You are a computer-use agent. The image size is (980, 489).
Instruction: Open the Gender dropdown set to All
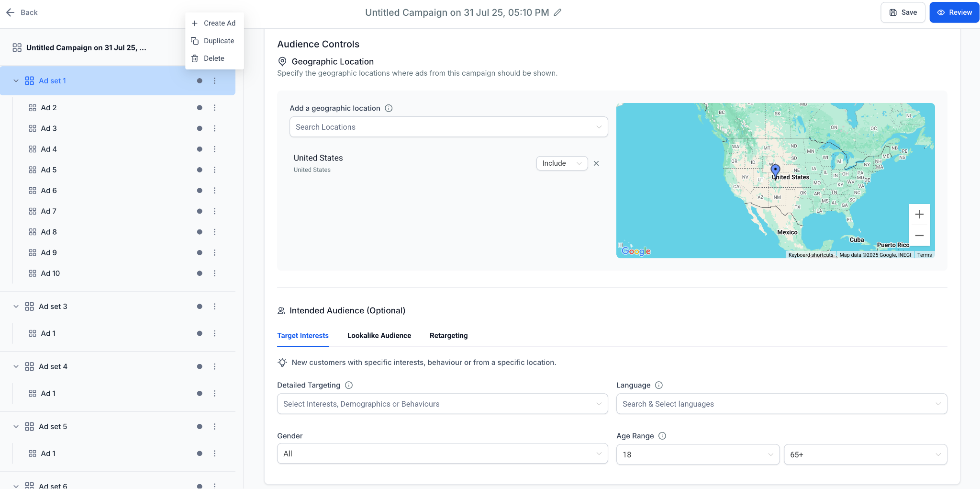pyautogui.click(x=442, y=454)
